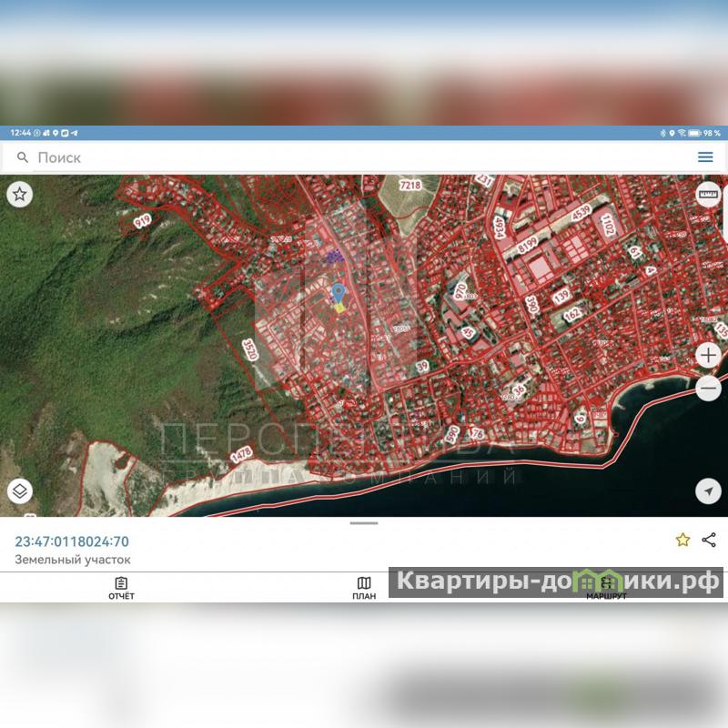The height and width of the screenshot is (728, 728).
Task: Tap battery indicator in status bar
Action: tap(694, 133)
